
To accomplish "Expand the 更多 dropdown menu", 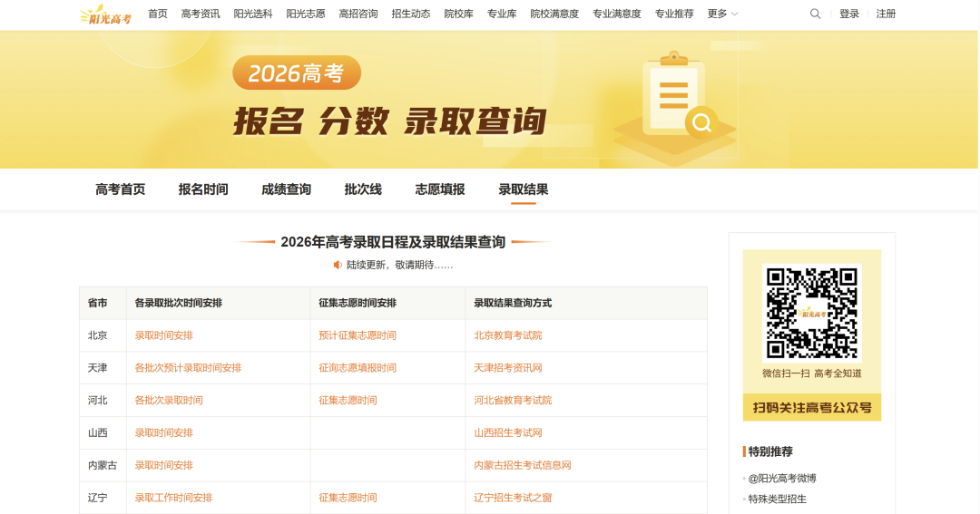I will tap(722, 14).
